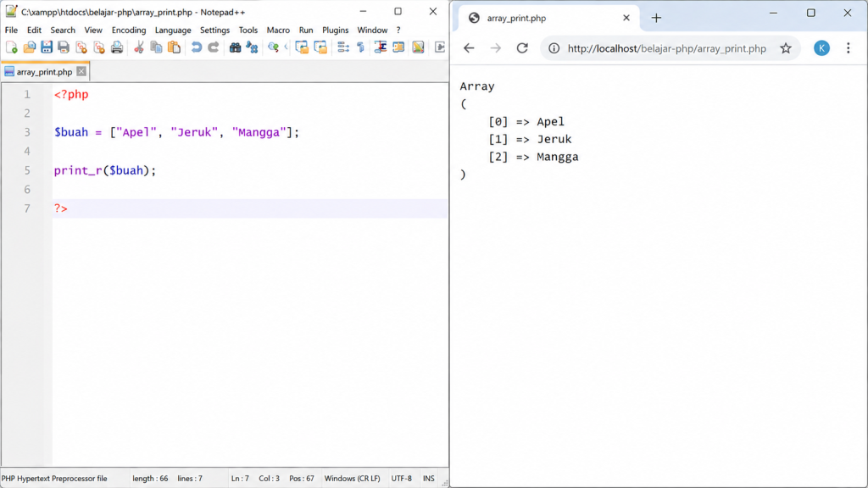Click the 'Ln : 7' status entry
The height and width of the screenshot is (488, 868).
coord(240,478)
